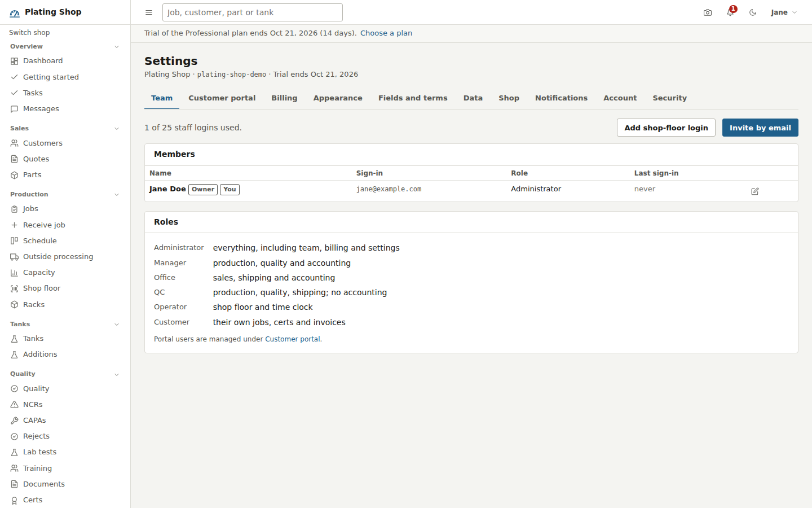Select Receive job plus item
The height and width of the screenshot is (508, 812).
[65, 225]
